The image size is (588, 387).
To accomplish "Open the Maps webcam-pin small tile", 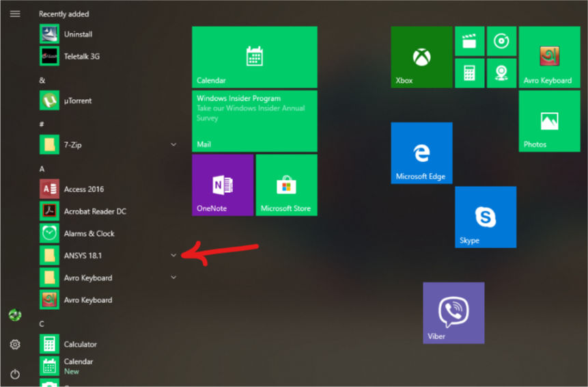I will [501, 73].
